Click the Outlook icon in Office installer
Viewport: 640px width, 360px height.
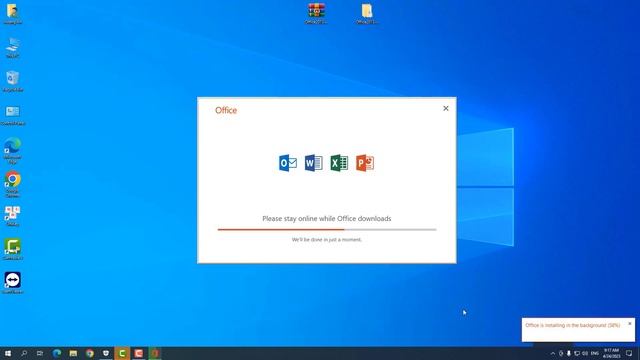point(288,163)
